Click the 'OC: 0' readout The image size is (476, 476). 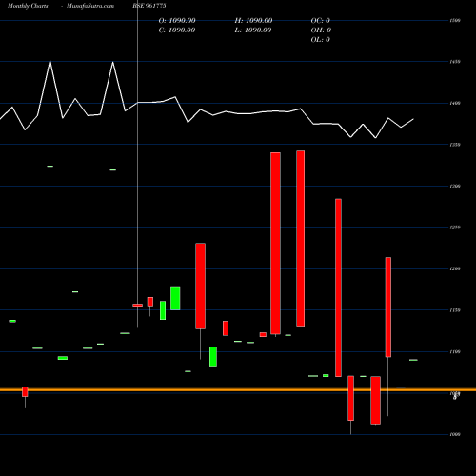pyautogui.click(x=321, y=21)
